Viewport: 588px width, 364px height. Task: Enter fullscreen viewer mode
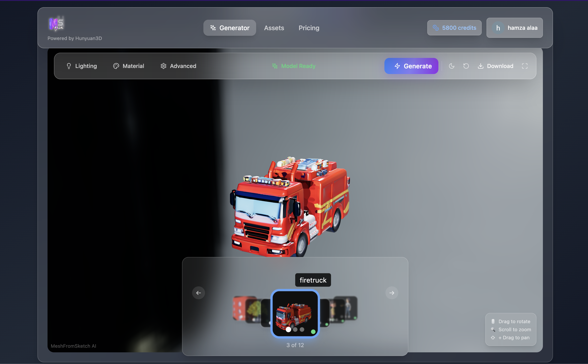[525, 66]
